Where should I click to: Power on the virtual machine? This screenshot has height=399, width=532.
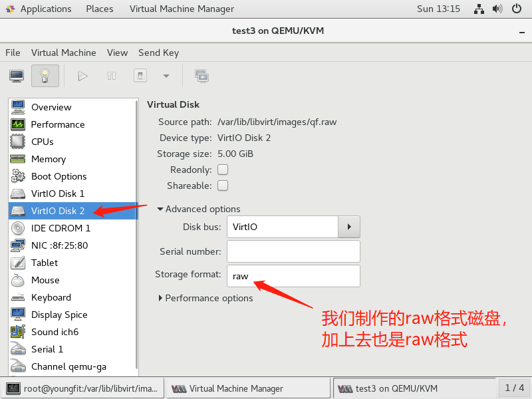82,76
